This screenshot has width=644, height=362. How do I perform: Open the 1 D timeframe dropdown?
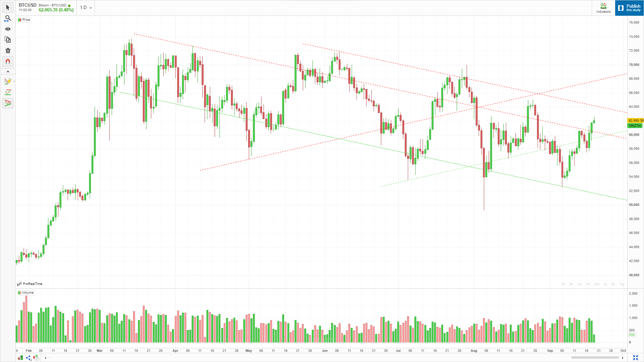[x=86, y=7]
